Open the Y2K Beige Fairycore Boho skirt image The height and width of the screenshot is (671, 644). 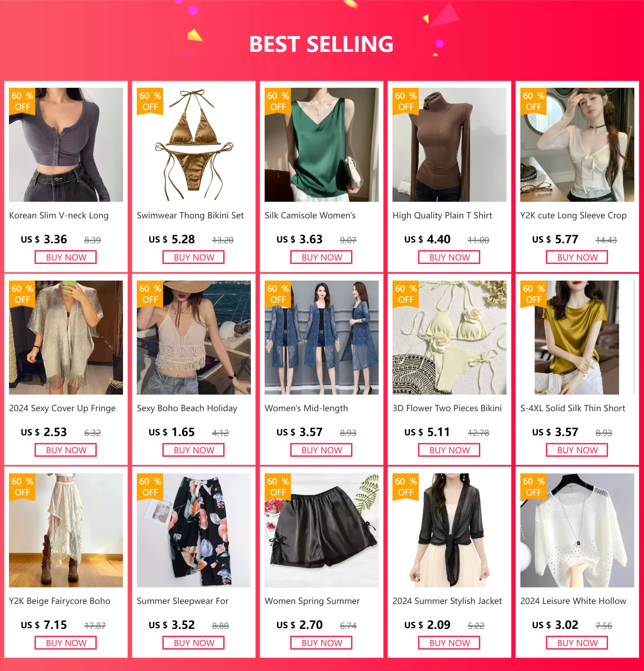(x=66, y=530)
